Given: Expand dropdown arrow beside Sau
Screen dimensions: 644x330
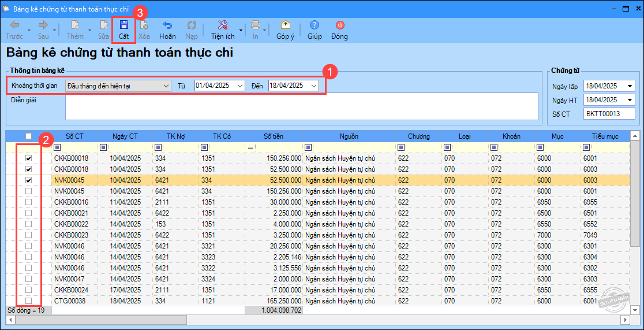Looking at the screenshot, I should pos(55,29).
